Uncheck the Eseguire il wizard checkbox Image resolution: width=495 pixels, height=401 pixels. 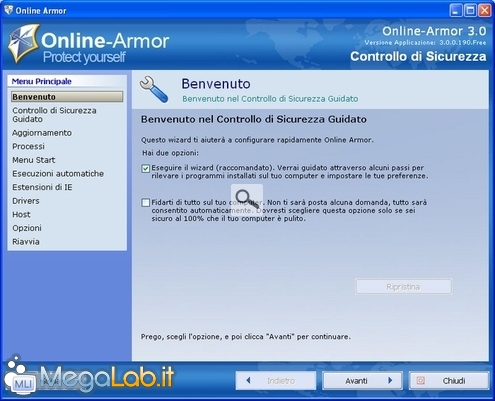pyautogui.click(x=145, y=168)
